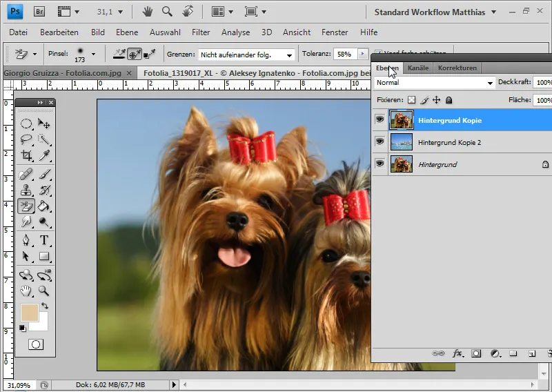The image size is (552, 392).
Task: Switch to the Kanäle tab
Action: point(418,68)
